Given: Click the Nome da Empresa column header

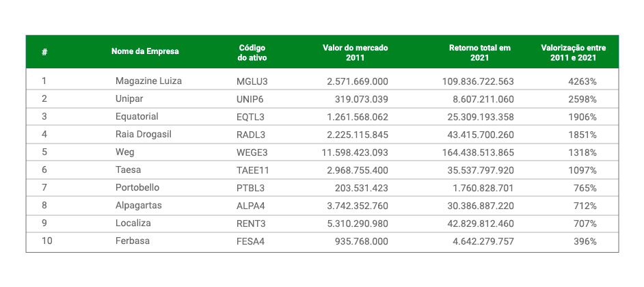Looking at the screenshot, I should (x=145, y=52).
